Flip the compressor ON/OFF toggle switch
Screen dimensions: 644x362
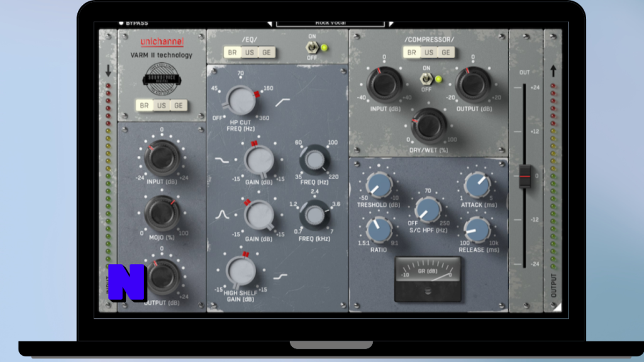426,79
